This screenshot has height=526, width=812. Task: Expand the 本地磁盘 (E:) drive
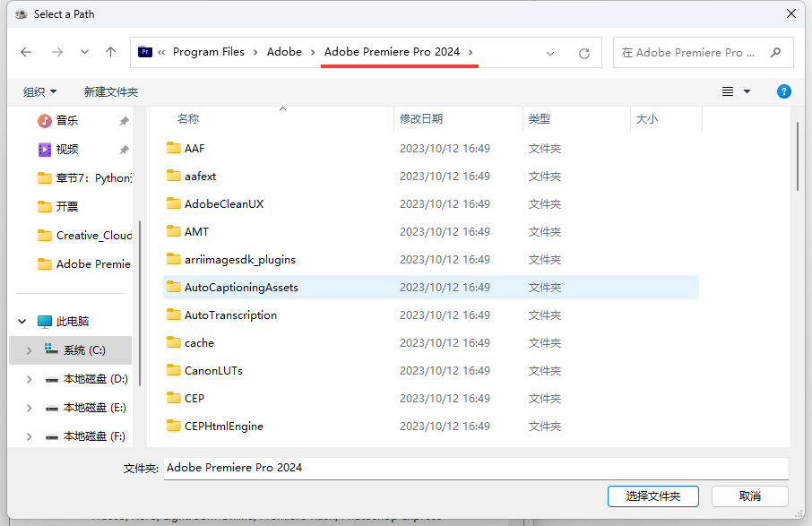pyautogui.click(x=29, y=408)
